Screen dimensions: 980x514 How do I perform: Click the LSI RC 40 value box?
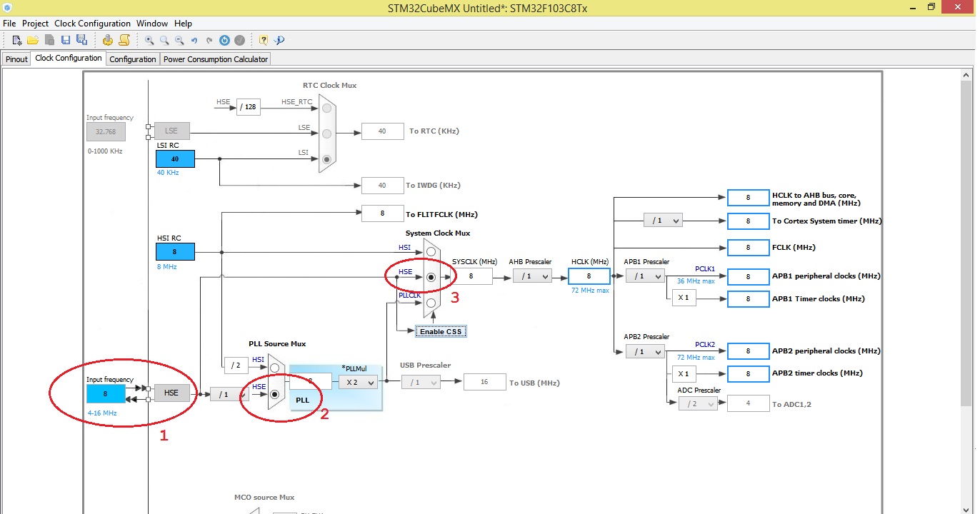pos(175,158)
